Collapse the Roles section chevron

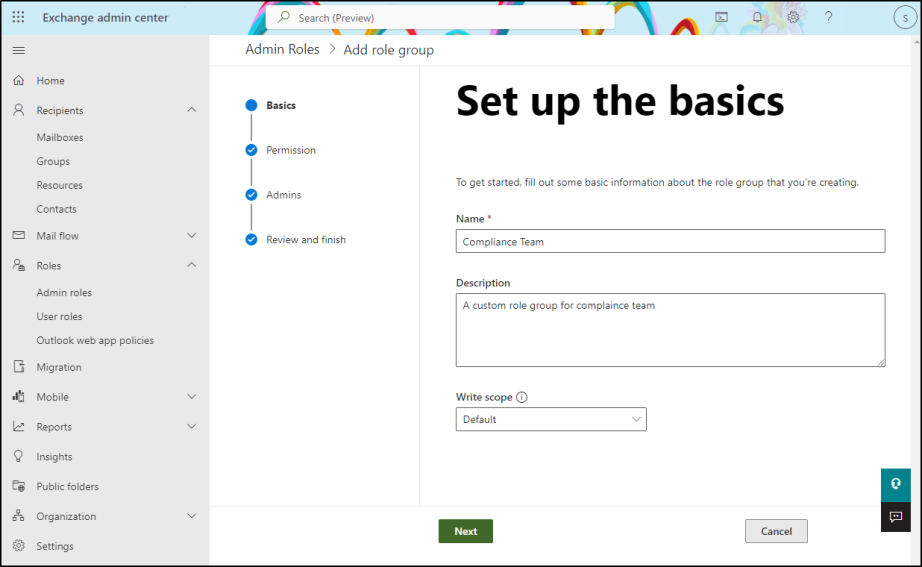[x=192, y=265]
